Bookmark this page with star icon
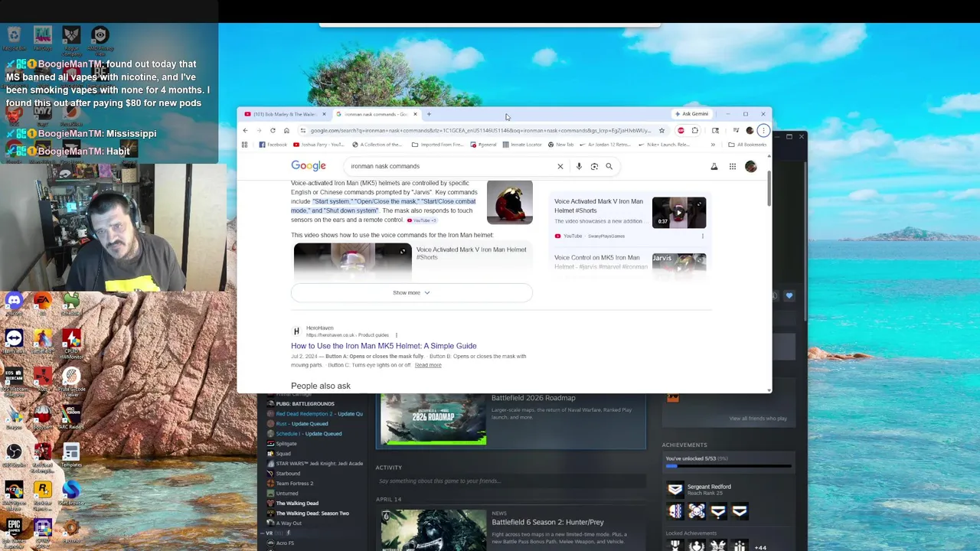980x551 pixels. pos(661,131)
